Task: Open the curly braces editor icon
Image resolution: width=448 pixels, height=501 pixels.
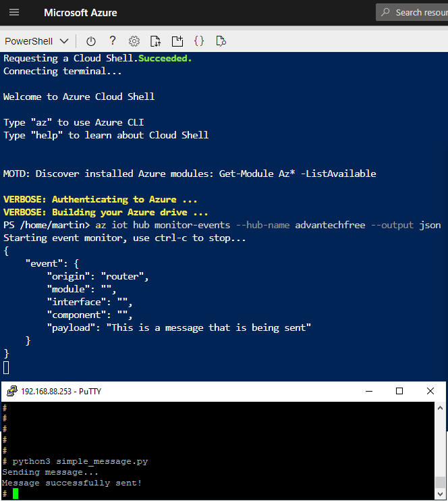Action: click(199, 41)
